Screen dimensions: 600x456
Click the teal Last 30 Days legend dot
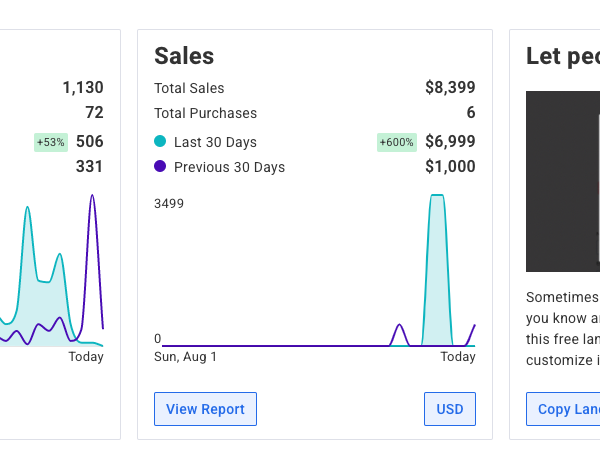pyautogui.click(x=160, y=142)
